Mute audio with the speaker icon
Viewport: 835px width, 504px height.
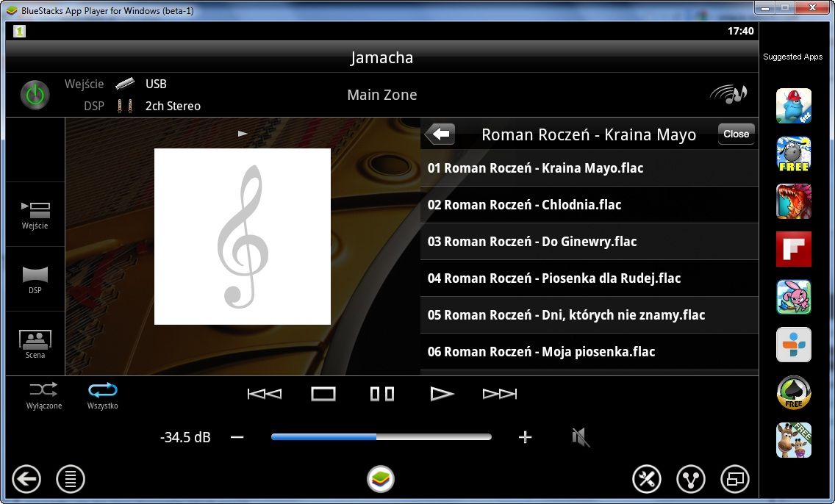coord(581,437)
